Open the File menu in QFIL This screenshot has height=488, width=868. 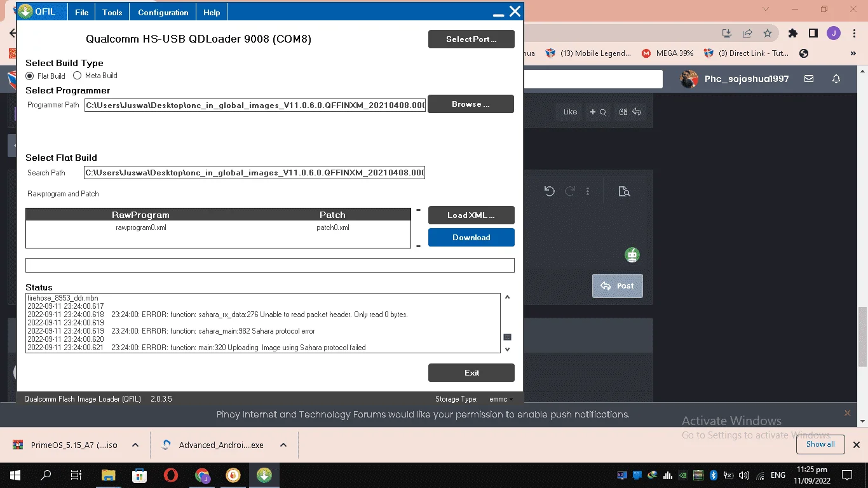pyautogui.click(x=81, y=12)
